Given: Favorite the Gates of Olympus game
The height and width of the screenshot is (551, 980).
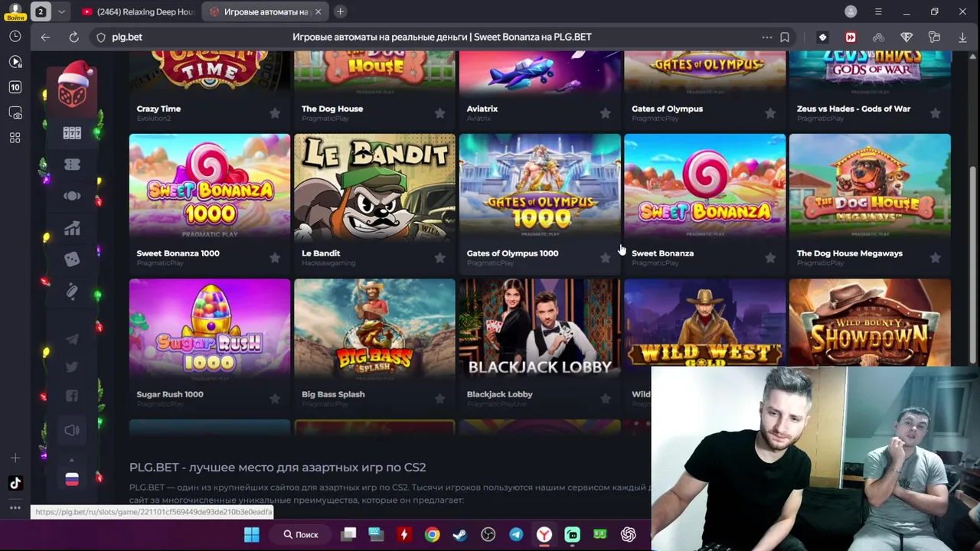Looking at the screenshot, I should coord(770,113).
